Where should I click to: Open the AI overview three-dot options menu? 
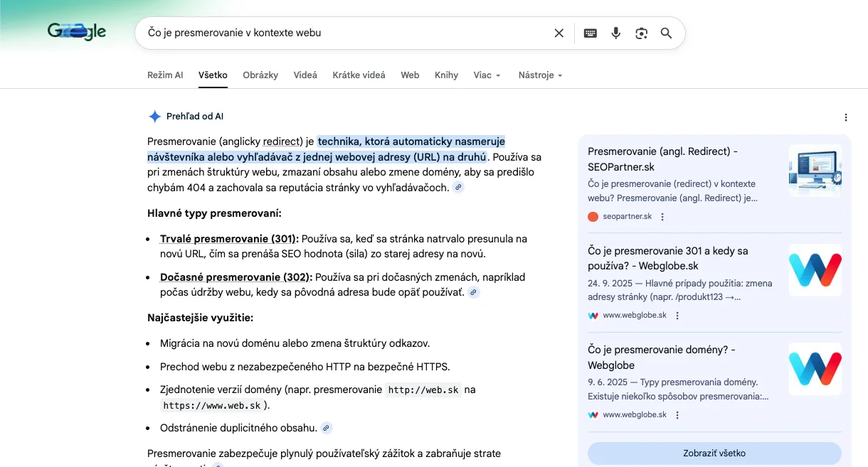(845, 117)
